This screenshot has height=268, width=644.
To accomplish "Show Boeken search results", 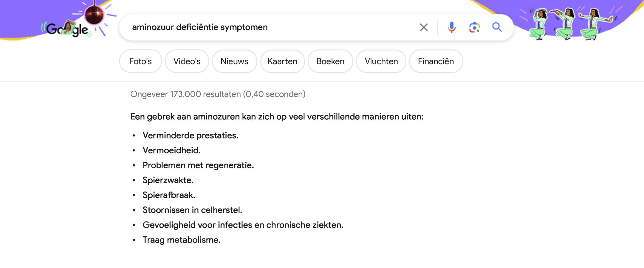I will click(330, 61).
